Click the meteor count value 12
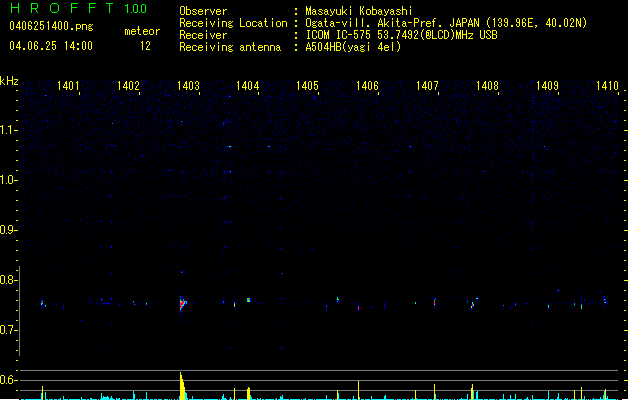This screenshot has height=400, width=629. [145, 46]
